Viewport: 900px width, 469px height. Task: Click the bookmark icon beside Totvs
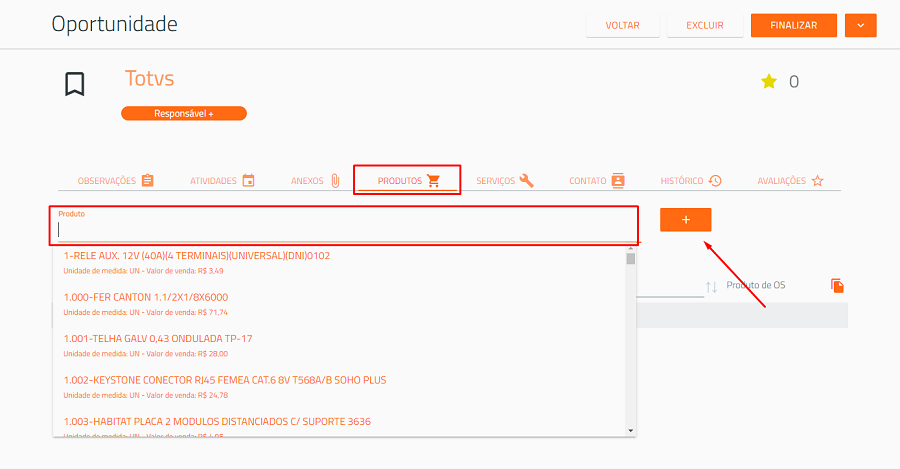[x=75, y=84]
